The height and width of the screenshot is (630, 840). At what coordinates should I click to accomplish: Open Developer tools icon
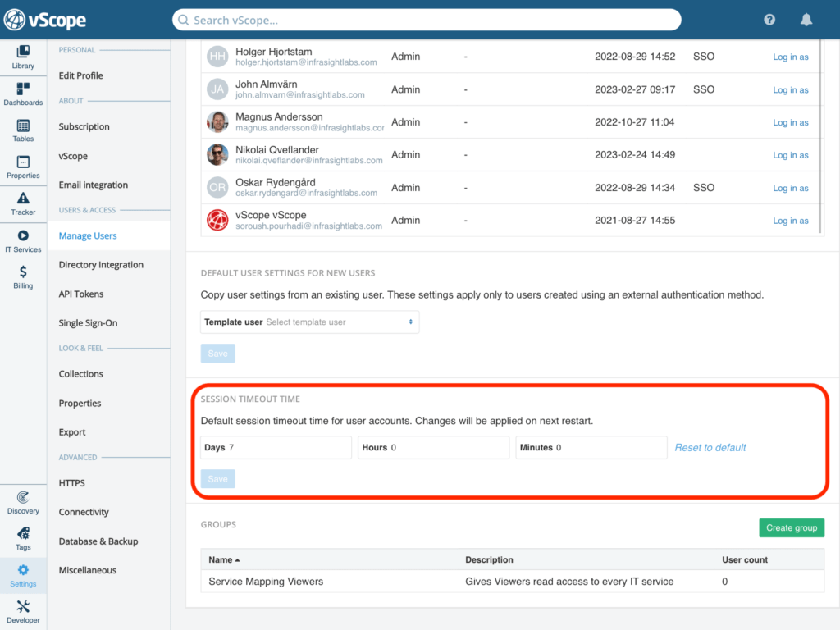coord(23,606)
